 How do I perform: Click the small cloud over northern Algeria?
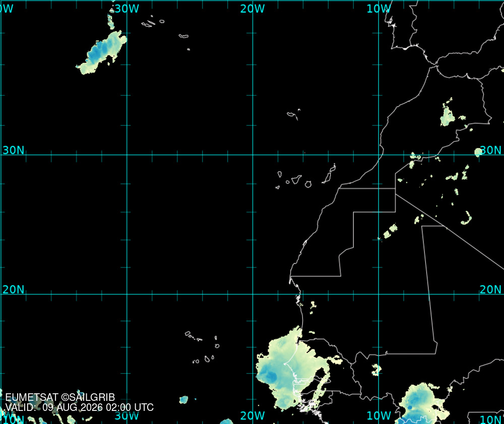448,112
